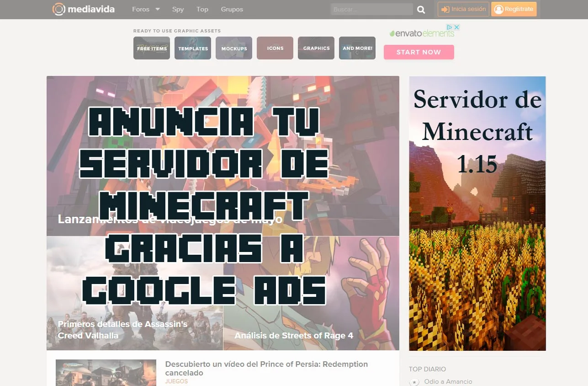Open the Foros dropdown menu
588x386 pixels.
tap(146, 9)
